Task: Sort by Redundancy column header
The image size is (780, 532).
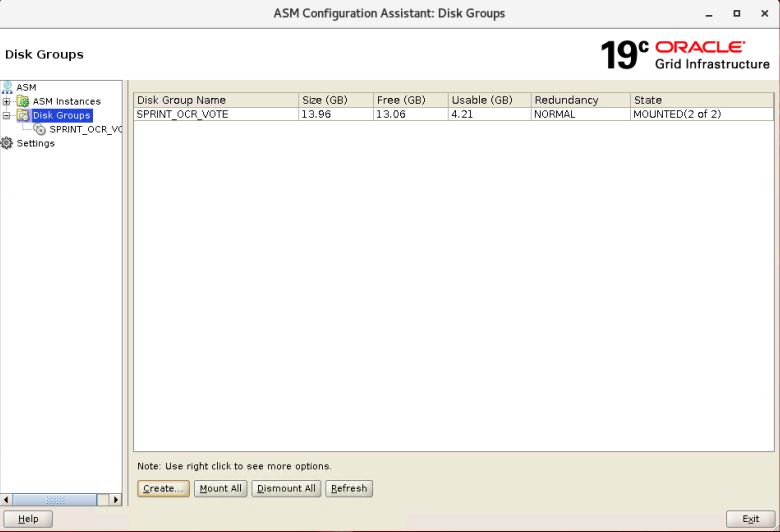Action: point(581,100)
